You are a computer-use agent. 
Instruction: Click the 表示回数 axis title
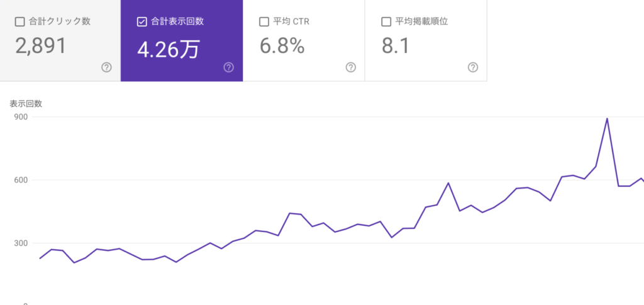pyautogui.click(x=26, y=104)
